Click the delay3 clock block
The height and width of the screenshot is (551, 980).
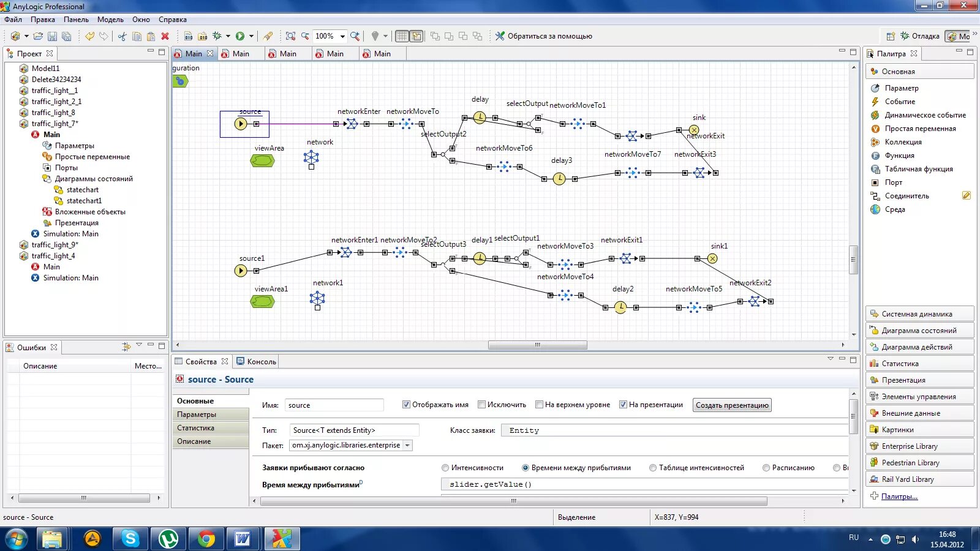[x=559, y=179]
